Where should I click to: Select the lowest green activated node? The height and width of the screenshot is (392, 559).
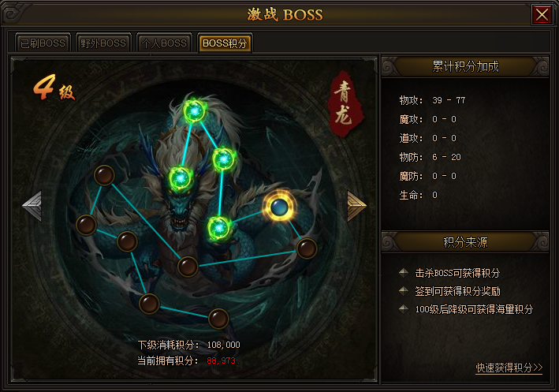(218, 228)
